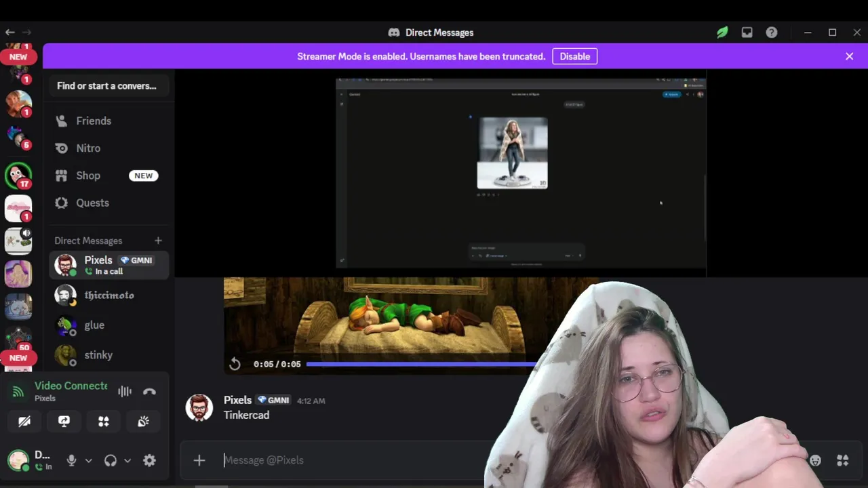Screen dimensions: 868x488
Task: Open the green leaf icon in title bar
Action: pyautogui.click(x=722, y=33)
